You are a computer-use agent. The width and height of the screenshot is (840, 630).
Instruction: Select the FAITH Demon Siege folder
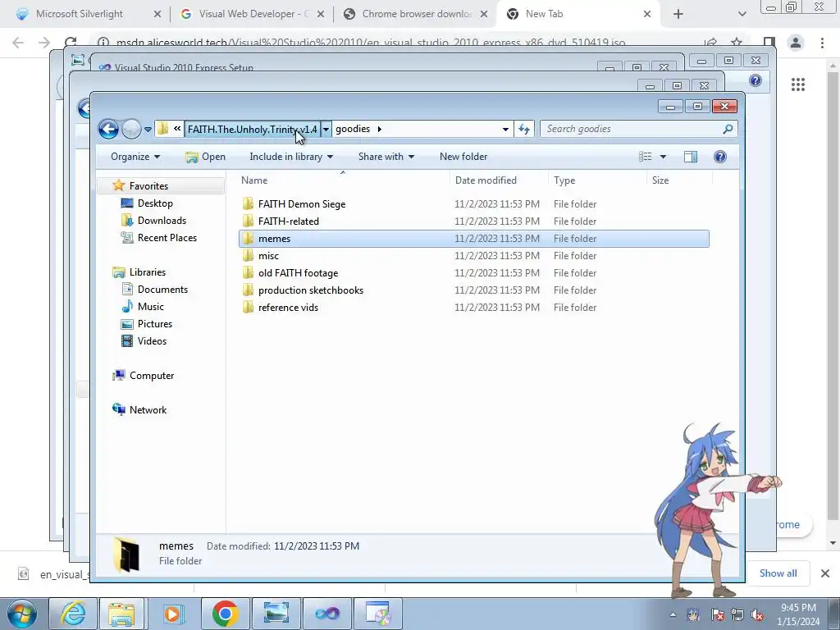tap(473, 204)
